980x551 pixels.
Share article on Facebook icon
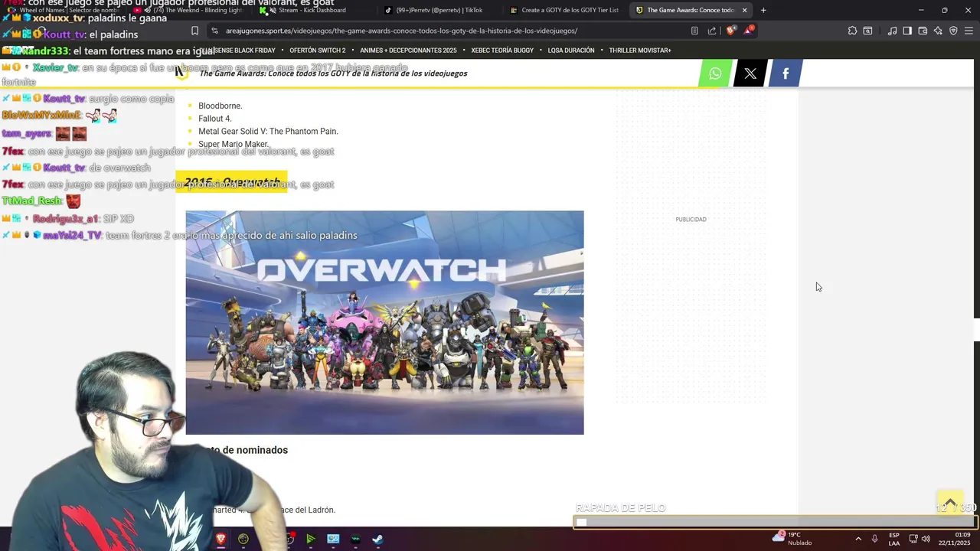(786, 73)
